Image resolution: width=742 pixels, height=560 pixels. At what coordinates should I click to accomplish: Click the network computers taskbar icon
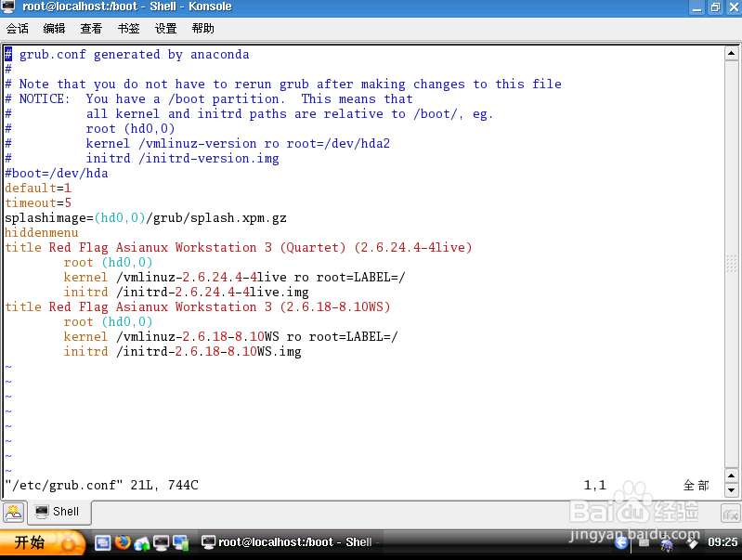(181, 543)
